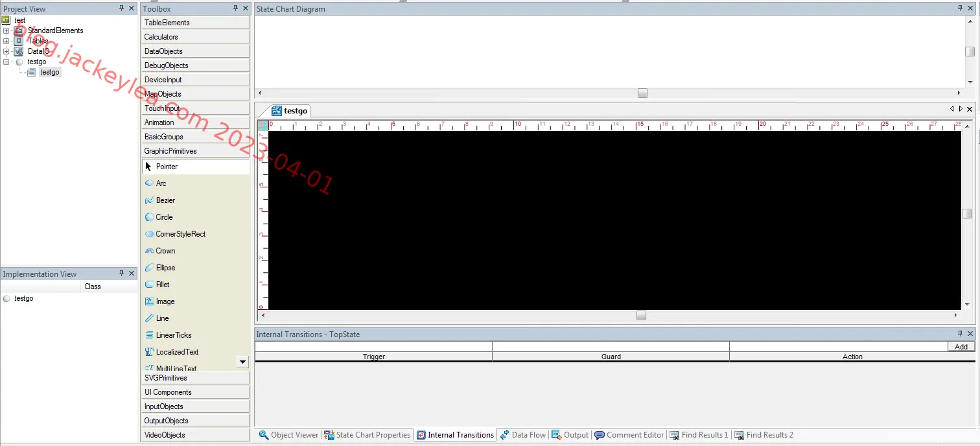980x446 pixels.
Task: Pin the Toolbox panel
Action: [236, 8]
